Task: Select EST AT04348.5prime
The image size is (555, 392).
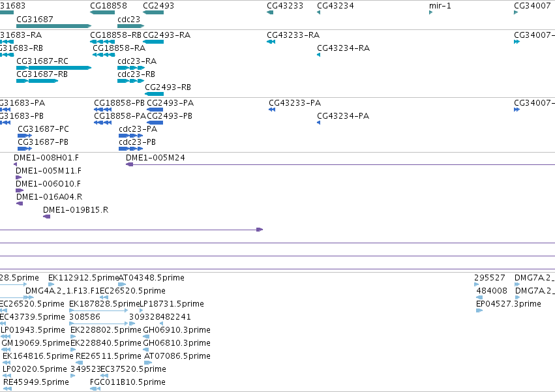Action: tap(151, 278)
